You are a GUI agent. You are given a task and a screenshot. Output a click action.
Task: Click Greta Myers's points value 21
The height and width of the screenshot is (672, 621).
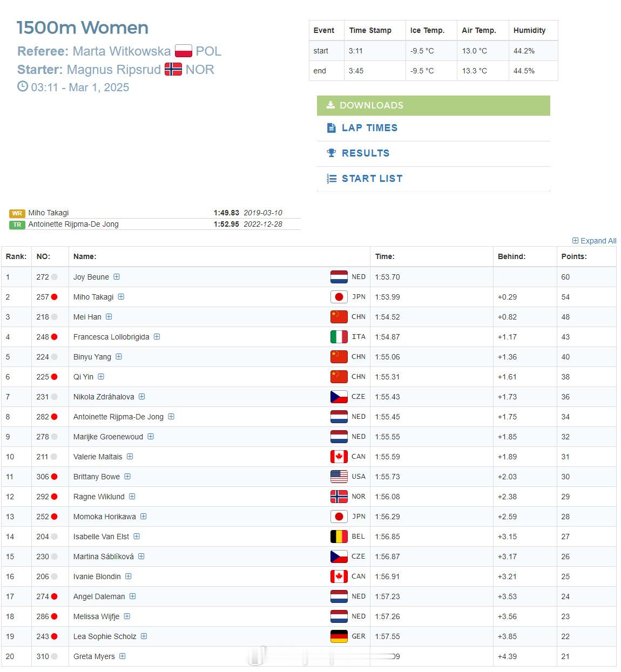tap(565, 656)
